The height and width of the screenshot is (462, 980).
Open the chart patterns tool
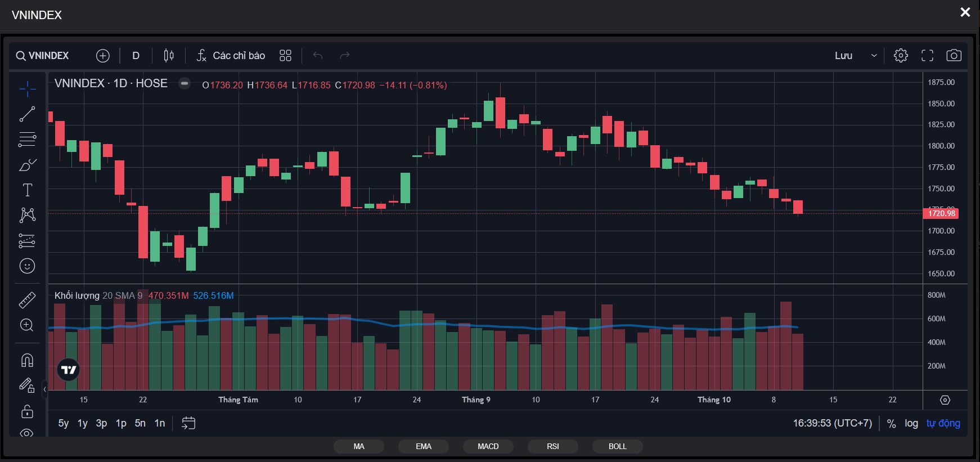pos(27,215)
